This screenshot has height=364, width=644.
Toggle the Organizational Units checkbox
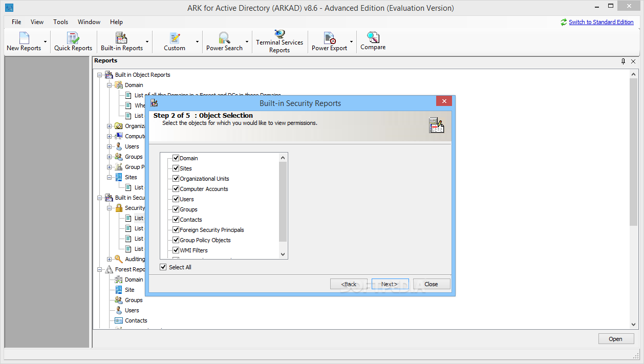[176, 179]
